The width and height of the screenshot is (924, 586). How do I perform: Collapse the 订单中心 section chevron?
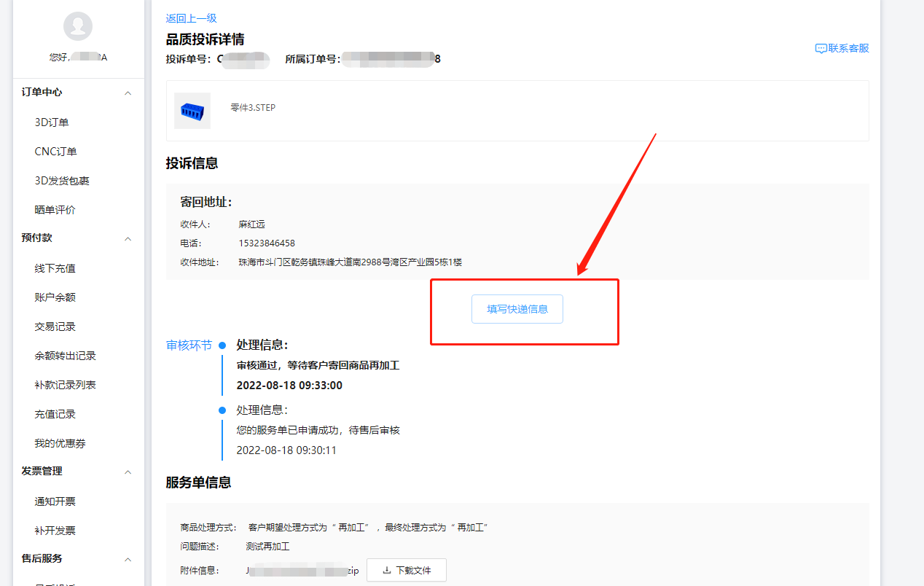tap(128, 93)
